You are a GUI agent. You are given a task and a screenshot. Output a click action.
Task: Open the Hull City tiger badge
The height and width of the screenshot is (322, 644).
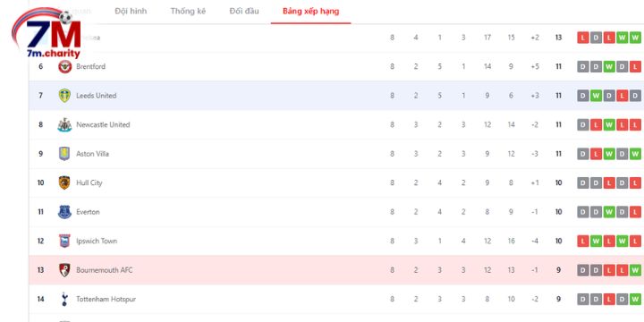pyautogui.click(x=64, y=182)
